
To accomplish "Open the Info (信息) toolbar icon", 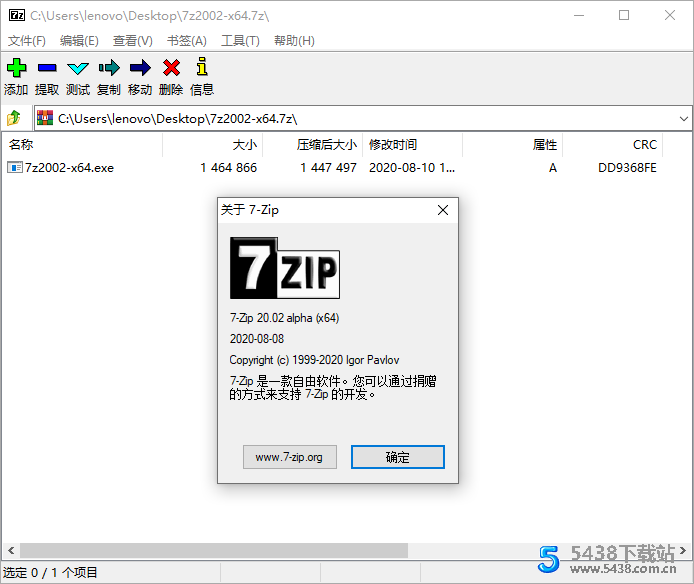I will click(202, 66).
